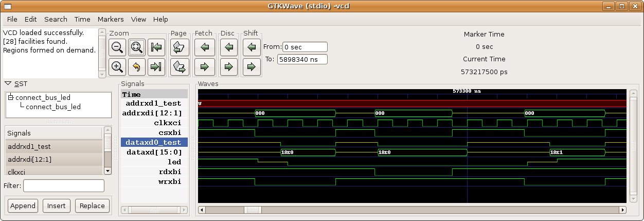Click the Page left icon
644x221 pixels.
179,48
